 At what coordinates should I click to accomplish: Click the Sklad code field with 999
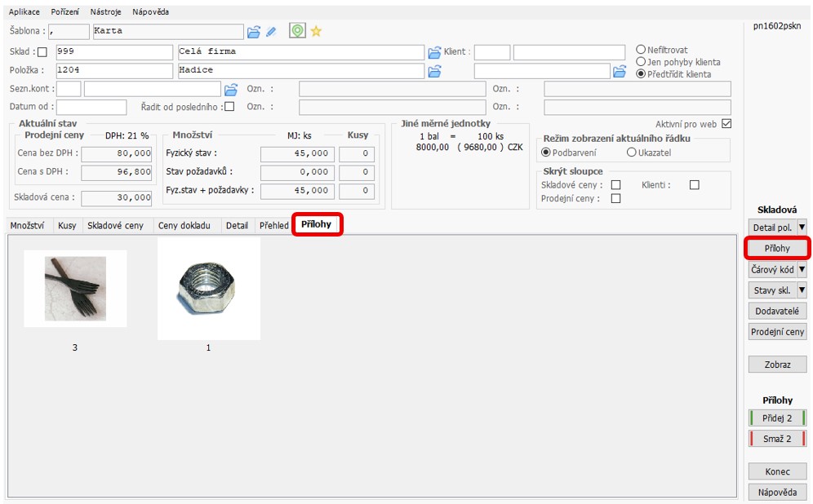pos(114,52)
